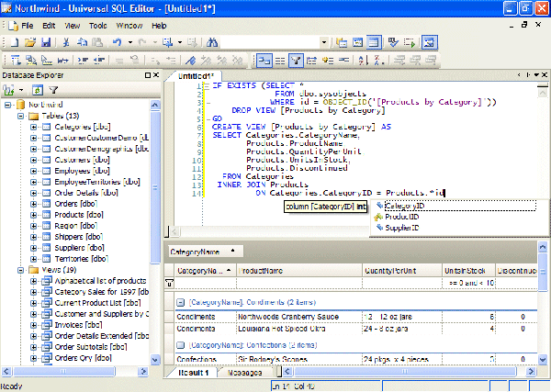Click the refresh icon in Database Explorer

[38, 90]
